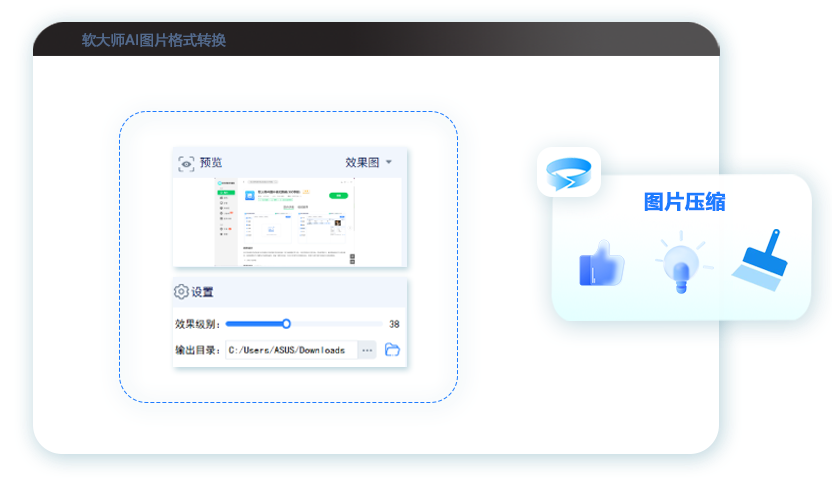Click the unfilled part of 效果级别 slider
This screenshot has width=832, height=482.
click(335, 324)
